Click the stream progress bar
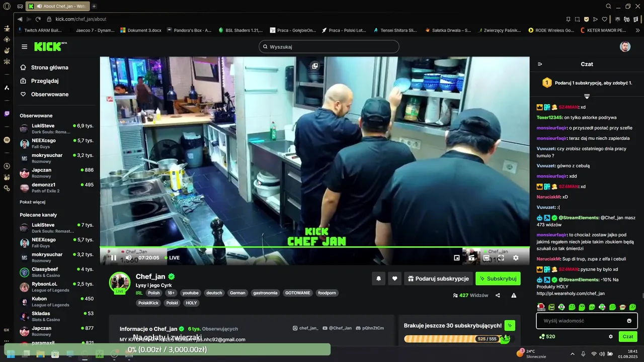Screen dimensions: 644x362 click(314, 247)
